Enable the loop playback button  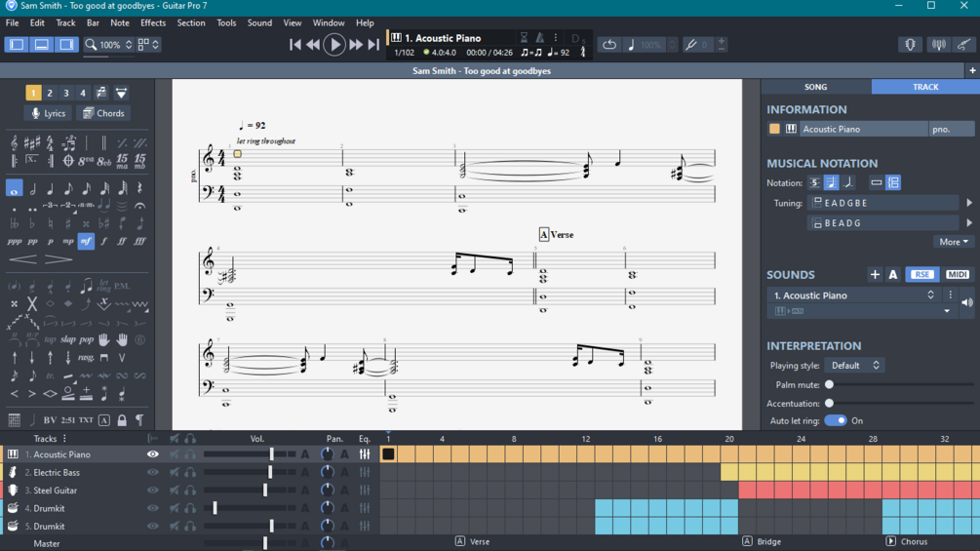click(609, 45)
